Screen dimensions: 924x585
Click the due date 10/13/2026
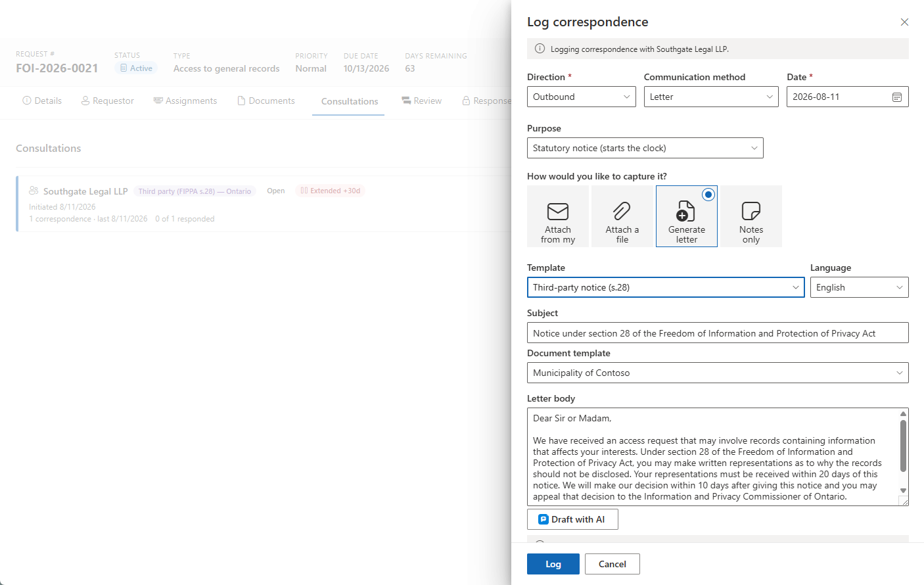click(366, 68)
